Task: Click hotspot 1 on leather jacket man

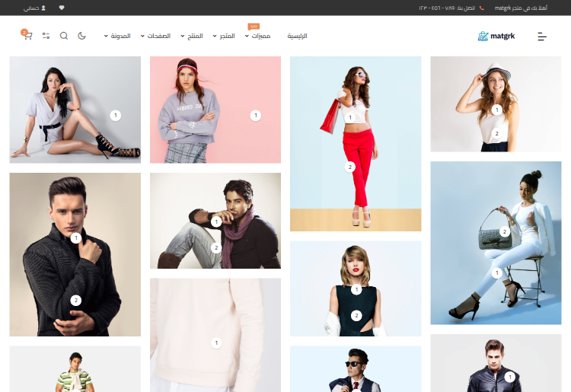Action: 510,377
